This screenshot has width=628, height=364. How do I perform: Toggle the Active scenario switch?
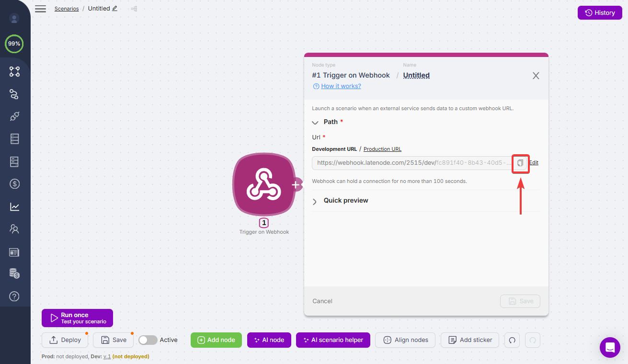[148, 340]
